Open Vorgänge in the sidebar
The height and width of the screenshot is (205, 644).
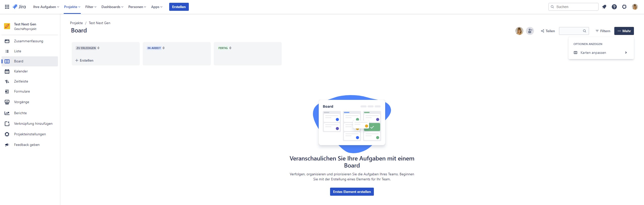pyautogui.click(x=30, y=102)
